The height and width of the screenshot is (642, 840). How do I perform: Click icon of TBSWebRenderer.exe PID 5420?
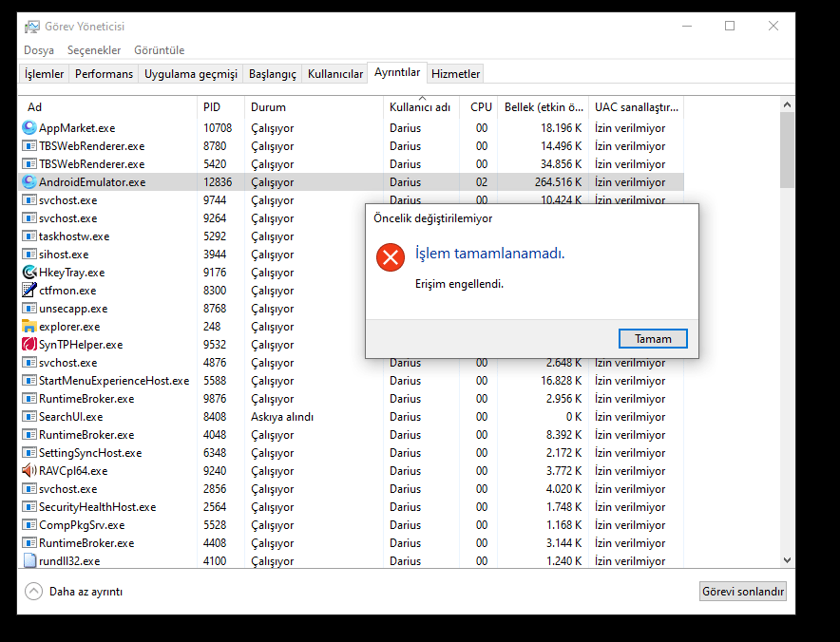coord(29,164)
